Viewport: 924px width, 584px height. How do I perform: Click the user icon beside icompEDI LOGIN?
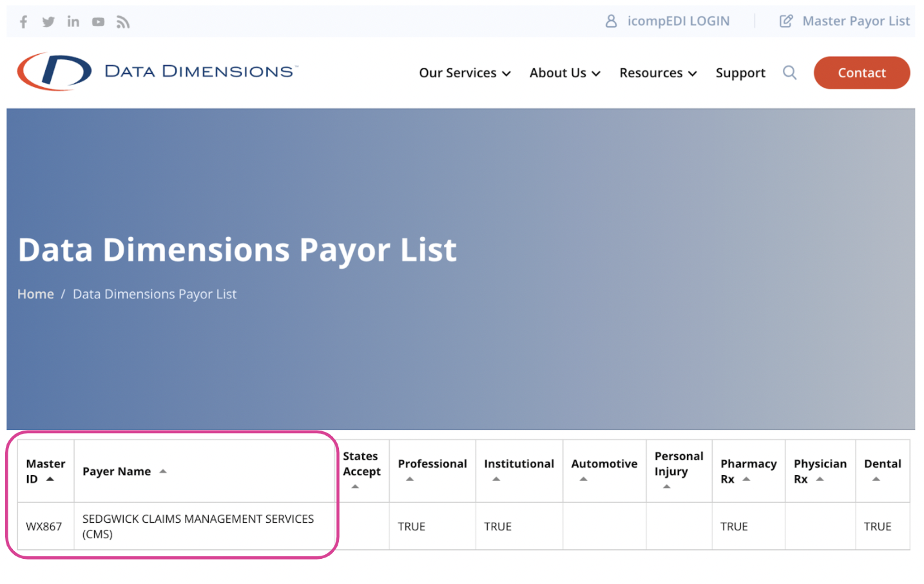(x=611, y=21)
